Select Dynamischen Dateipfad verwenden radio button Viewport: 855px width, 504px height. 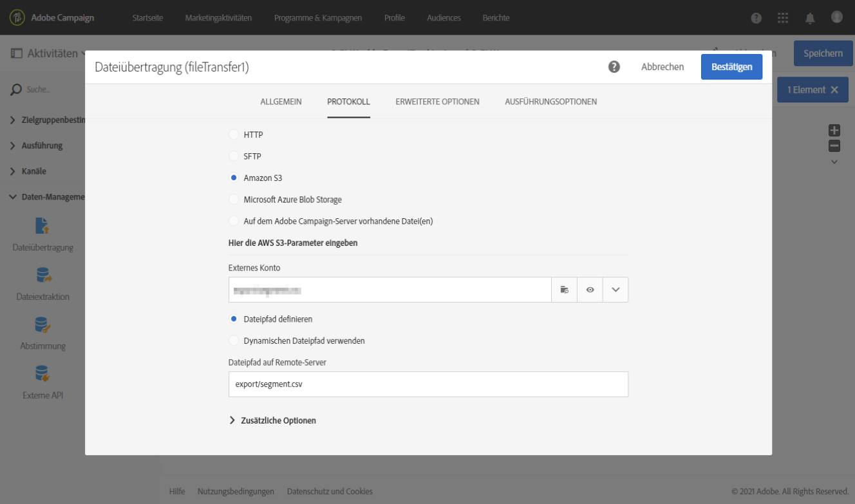234,341
